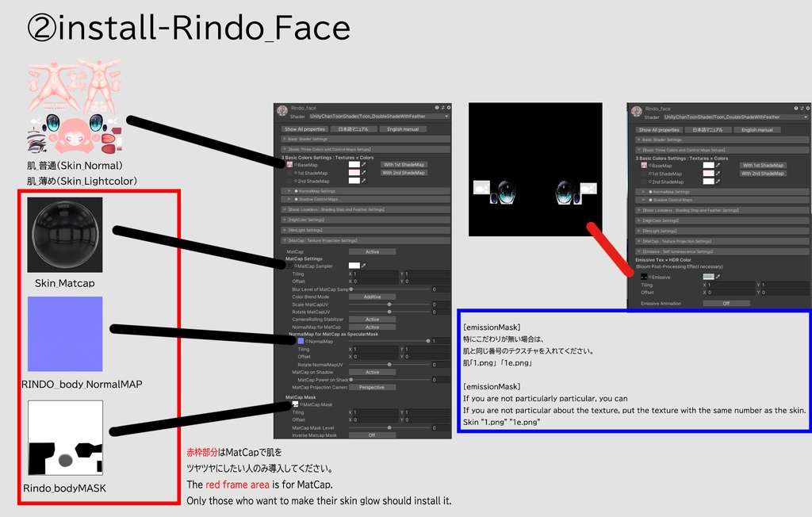
Task: Click the Rindo_face material sphere icon
Action: 282,109
